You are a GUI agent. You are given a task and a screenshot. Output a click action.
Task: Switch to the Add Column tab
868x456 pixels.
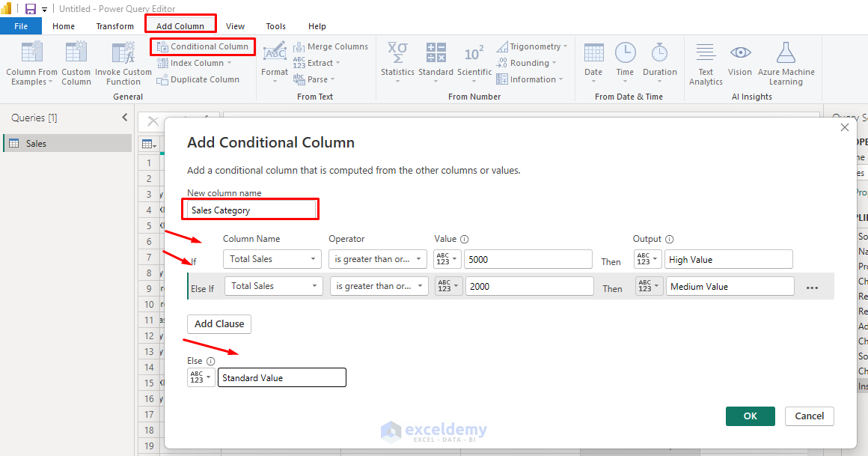(x=180, y=26)
